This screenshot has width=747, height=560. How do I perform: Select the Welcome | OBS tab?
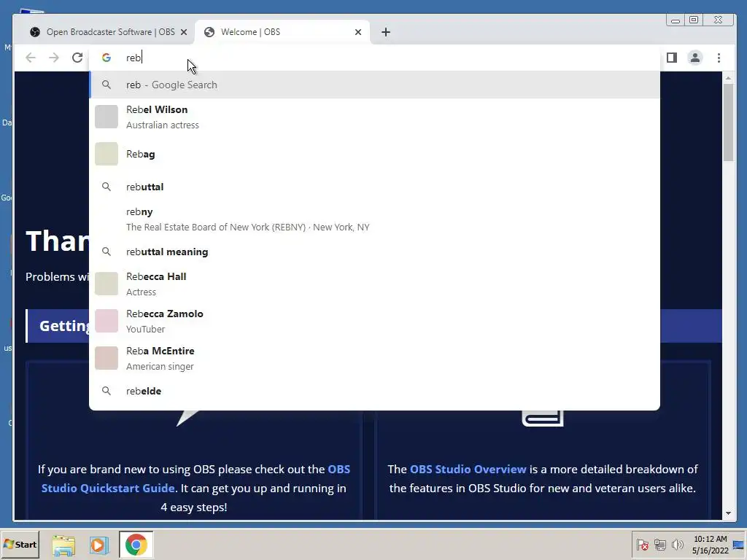coord(282,32)
